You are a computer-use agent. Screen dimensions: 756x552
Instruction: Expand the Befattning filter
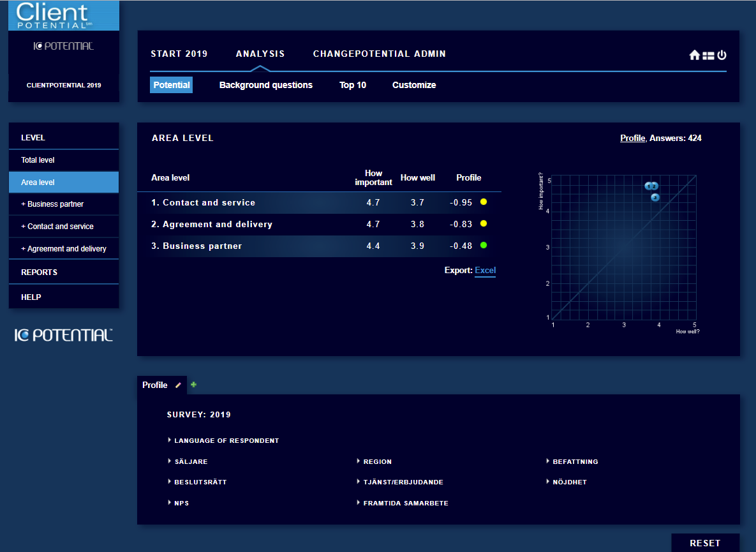[x=572, y=461]
